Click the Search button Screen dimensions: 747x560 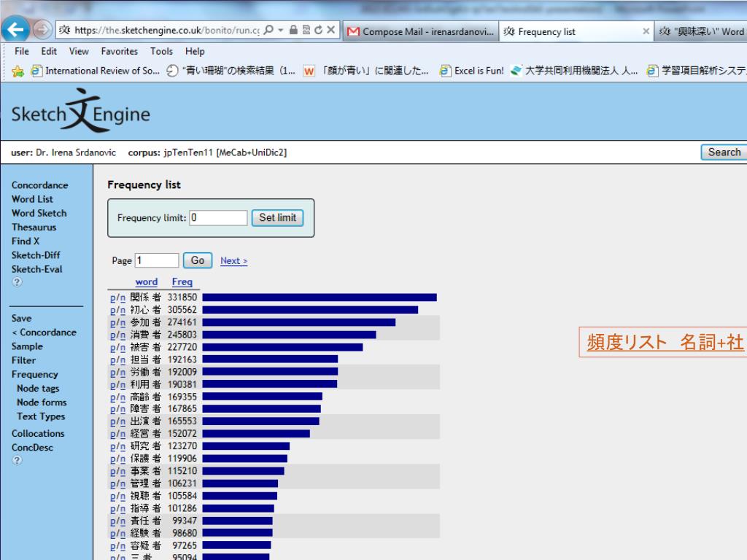pyautogui.click(x=724, y=152)
